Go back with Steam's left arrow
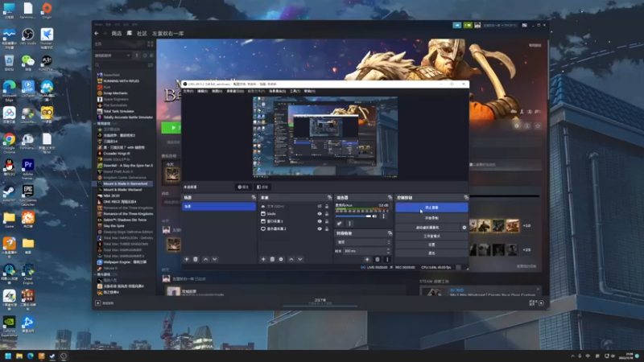This screenshot has height=362, width=644. 97,33
